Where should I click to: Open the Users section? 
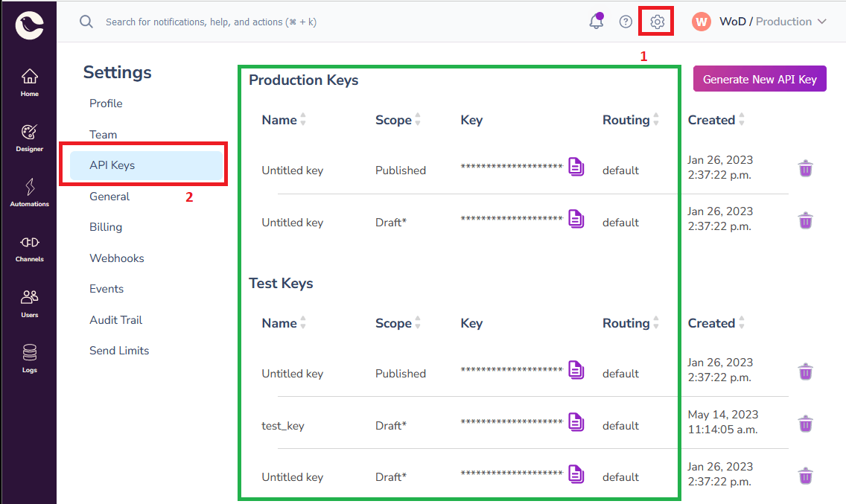pyautogui.click(x=29, y=302)
